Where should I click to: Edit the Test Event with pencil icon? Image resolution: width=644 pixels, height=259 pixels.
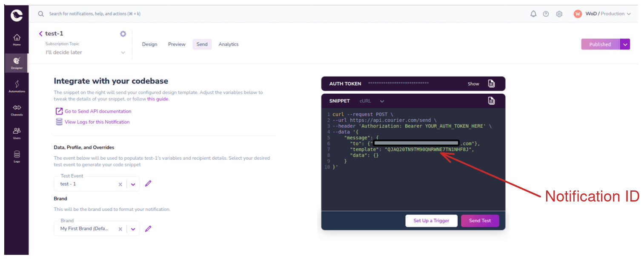[x=148, y=184]
